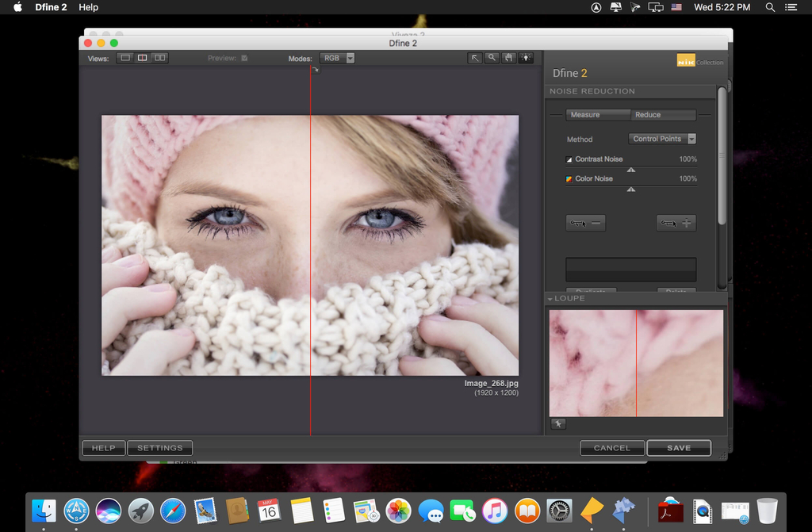The width and height of the screenshot is (812, 532).
Task: Open the Help menu in menu bar
Action: [88, 7]
